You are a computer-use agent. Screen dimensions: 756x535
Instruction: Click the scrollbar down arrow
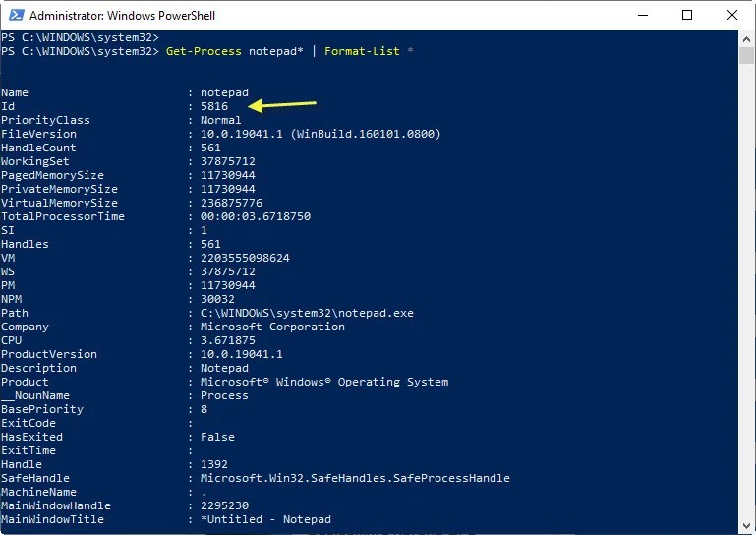pos(746,525)
